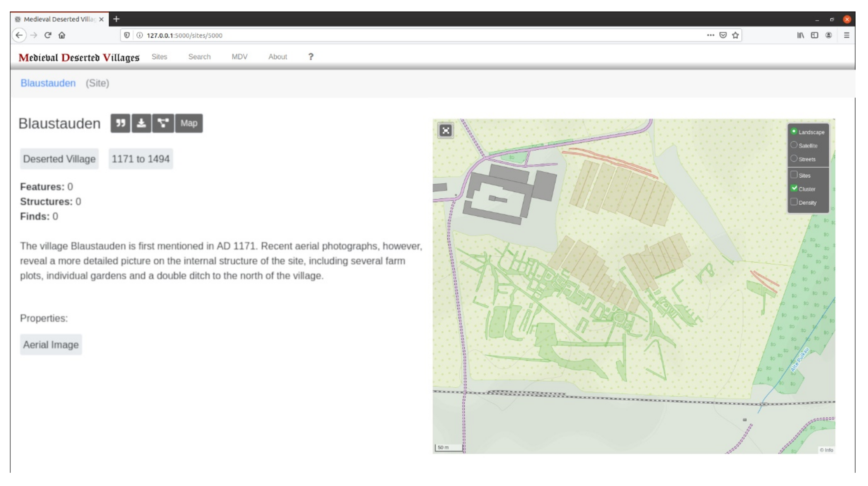Click the Blaustauden breadcrumb link

pos(48,83)
